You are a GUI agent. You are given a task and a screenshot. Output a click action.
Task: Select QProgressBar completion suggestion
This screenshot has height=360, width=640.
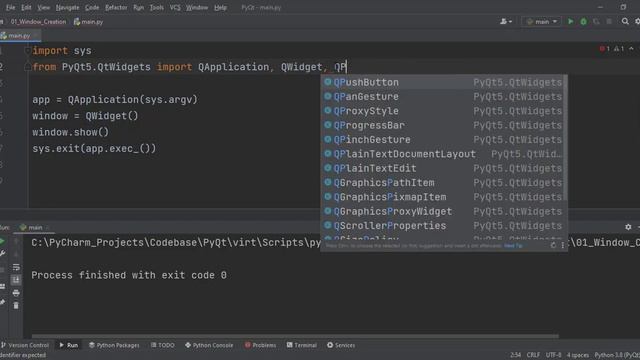[443, 125]
